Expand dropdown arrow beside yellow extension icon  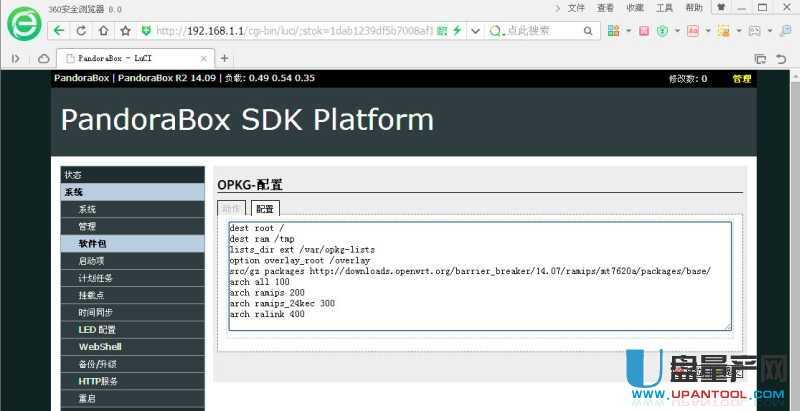point(739,31)
